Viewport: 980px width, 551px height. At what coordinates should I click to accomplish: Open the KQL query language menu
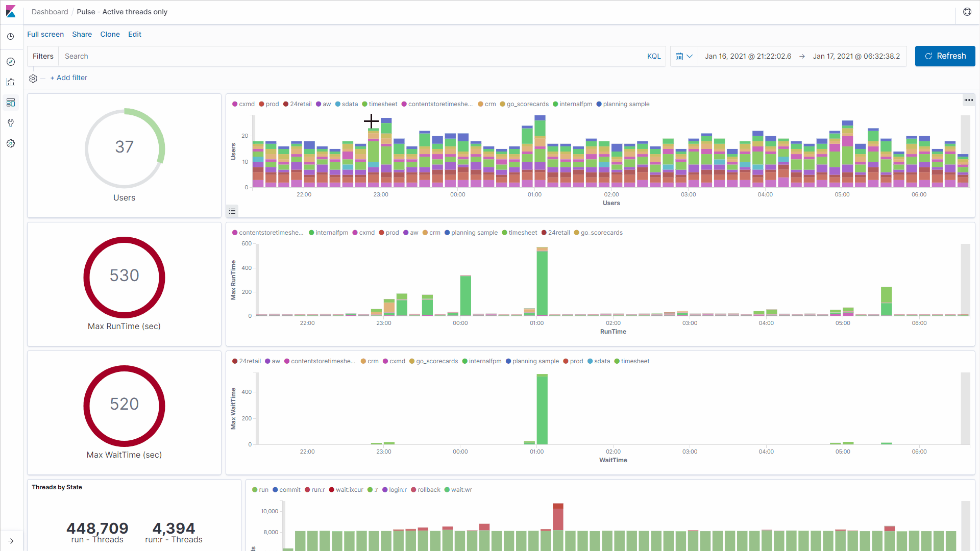pyautogui.click(x=653, y=56)
